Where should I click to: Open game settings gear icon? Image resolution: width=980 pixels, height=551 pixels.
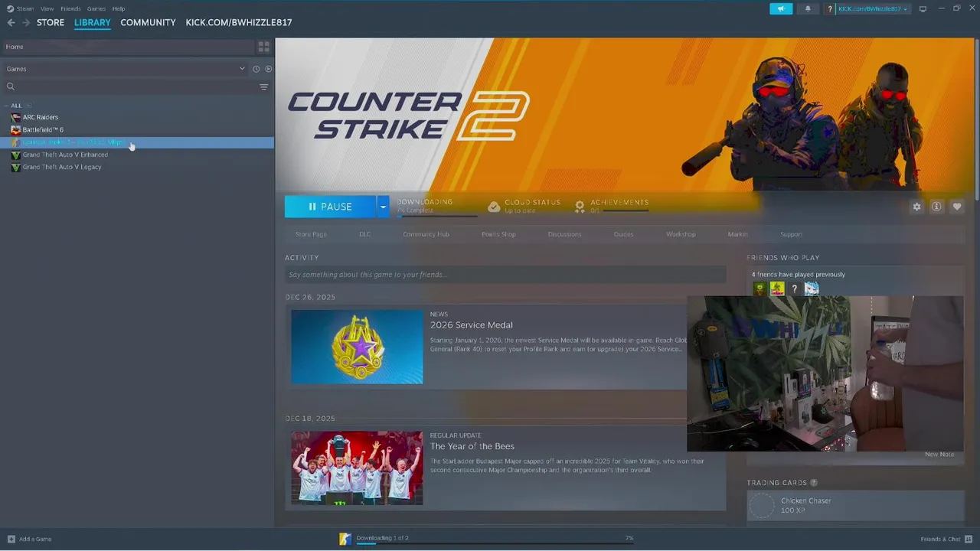pyautogui.click(x=916, y=207)
